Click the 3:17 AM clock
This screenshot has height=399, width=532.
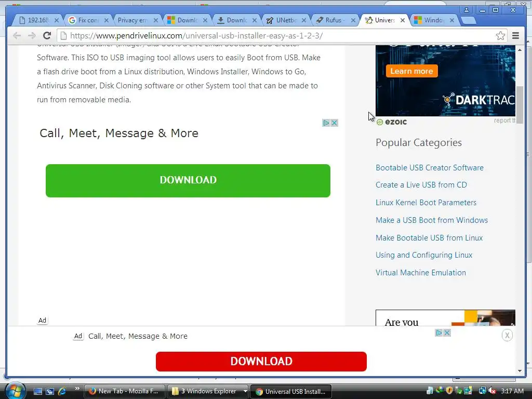[512, 391]
